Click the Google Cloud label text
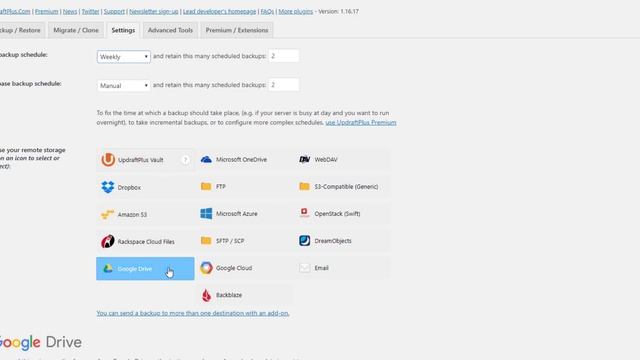 (x=234, y=268)
